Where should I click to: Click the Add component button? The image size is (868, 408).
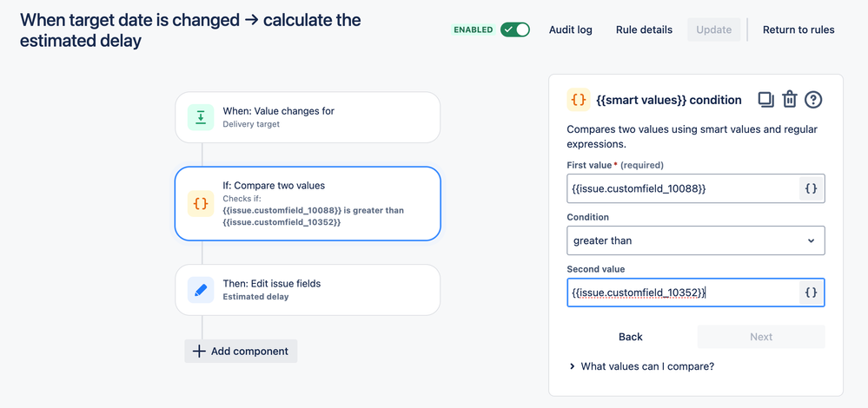coord(242,351)
